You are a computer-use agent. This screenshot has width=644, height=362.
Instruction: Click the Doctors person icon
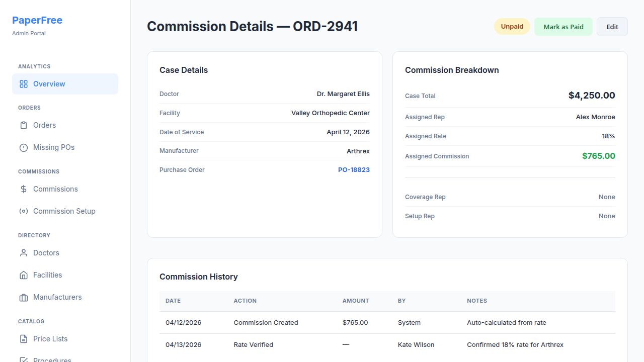[24, 253]
